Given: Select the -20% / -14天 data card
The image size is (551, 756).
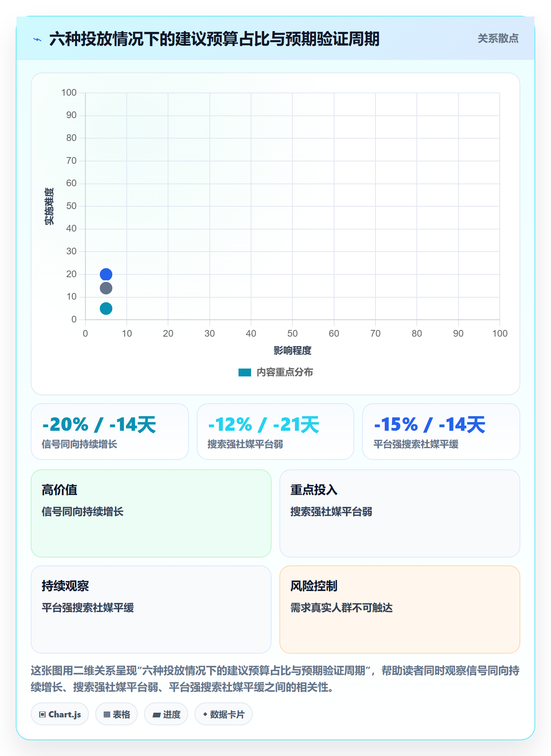Looking at the screenshot, I should [110, 432].
